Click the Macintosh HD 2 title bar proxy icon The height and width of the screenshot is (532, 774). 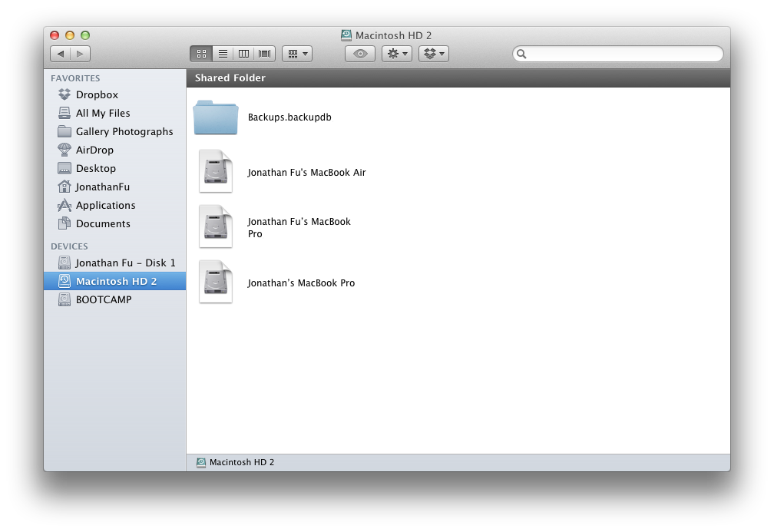point(346,35)
